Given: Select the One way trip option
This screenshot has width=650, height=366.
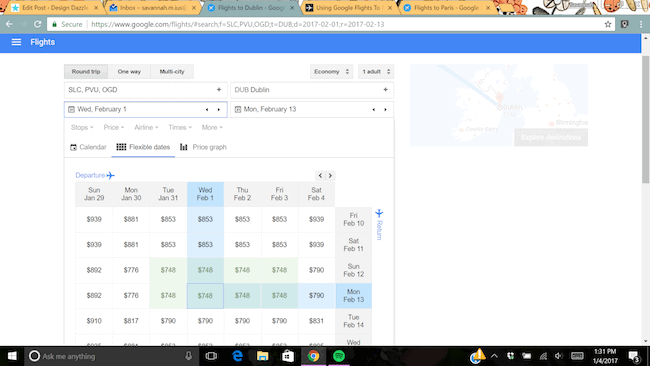Looking at the screenshot, I should pyautogui.click(x=129, y=72).
